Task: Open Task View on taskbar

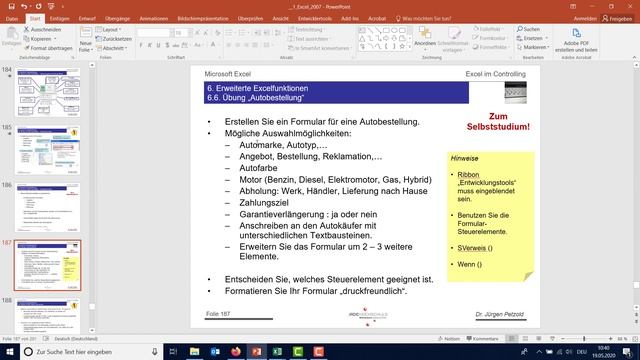Action: coord(173,351)
